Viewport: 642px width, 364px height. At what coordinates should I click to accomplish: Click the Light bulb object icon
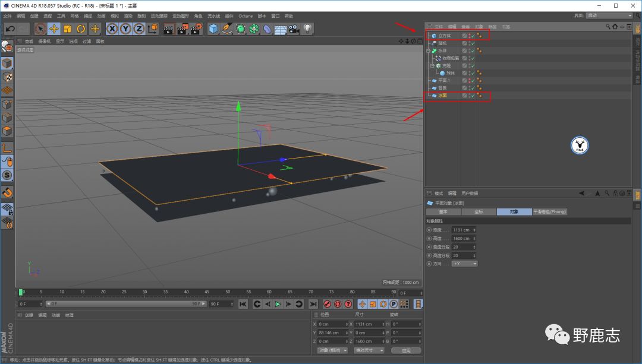pos(307,29)
